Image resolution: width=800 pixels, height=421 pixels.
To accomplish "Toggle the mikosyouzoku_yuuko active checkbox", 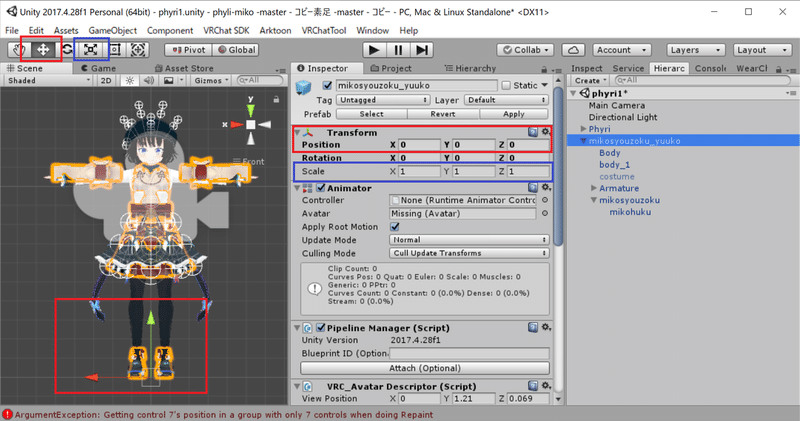I will click(327, 85).
